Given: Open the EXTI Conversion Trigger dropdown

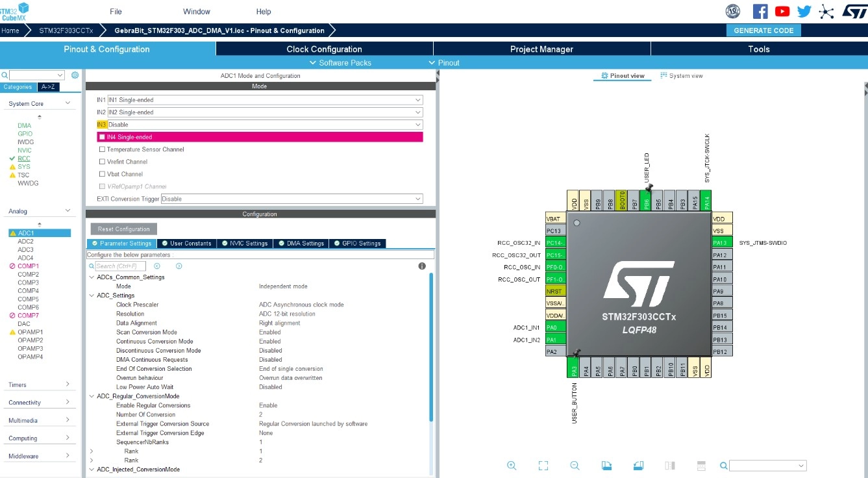Looking at the screenshot, I should pos(291,199).
